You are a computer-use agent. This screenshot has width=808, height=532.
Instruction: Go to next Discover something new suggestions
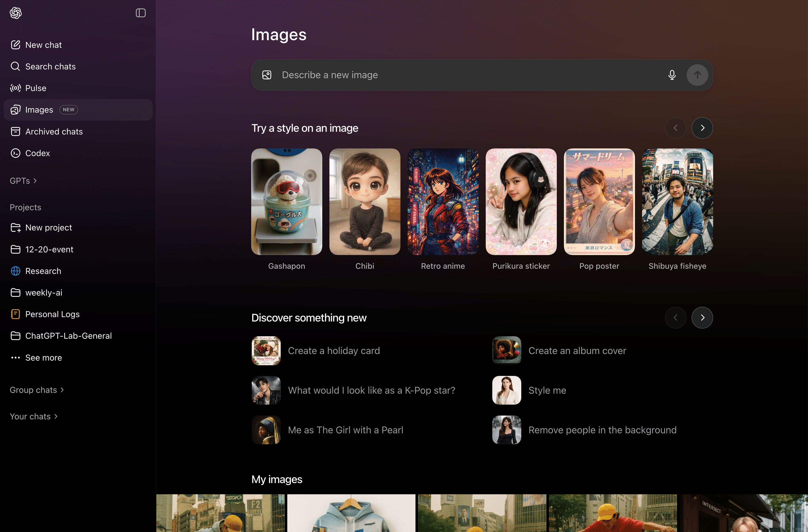pyautogui.click(x=702, y=318)
